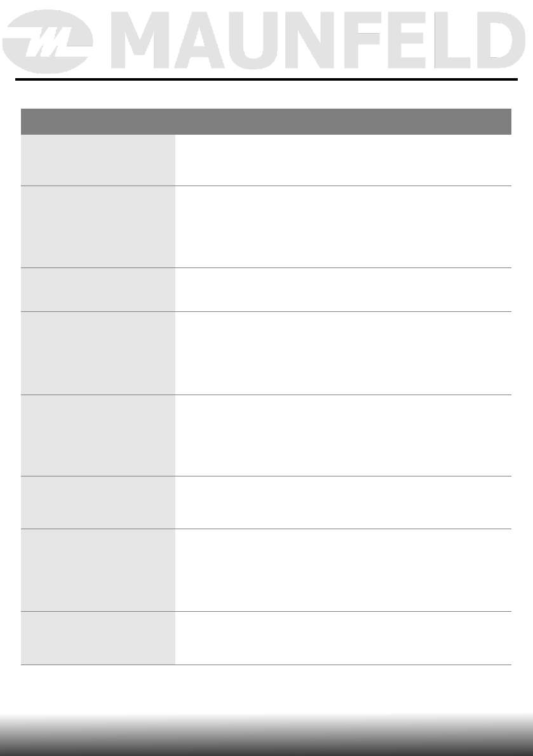Click the white right cell of second table row
The height and width of the screenshot is (756, 533).
[x=343, y=227]
